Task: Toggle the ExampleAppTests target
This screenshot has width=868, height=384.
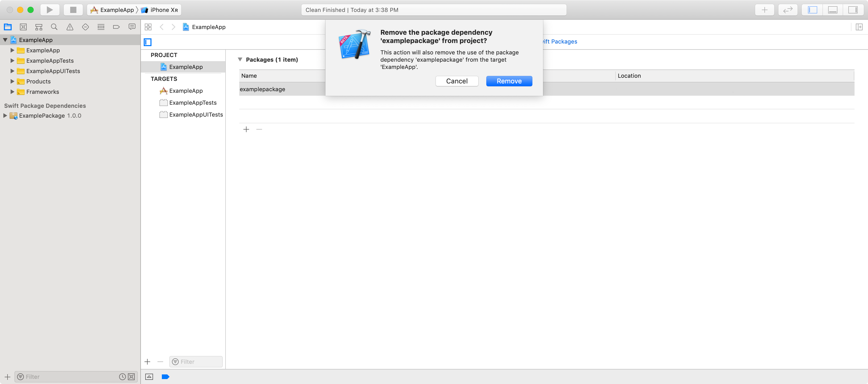Action: click(193, 103)
